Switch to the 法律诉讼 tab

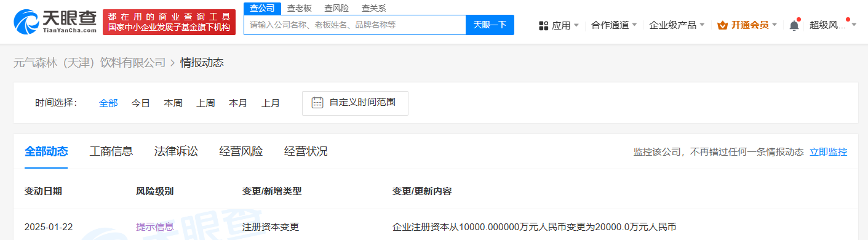click(x=176, y=151)
